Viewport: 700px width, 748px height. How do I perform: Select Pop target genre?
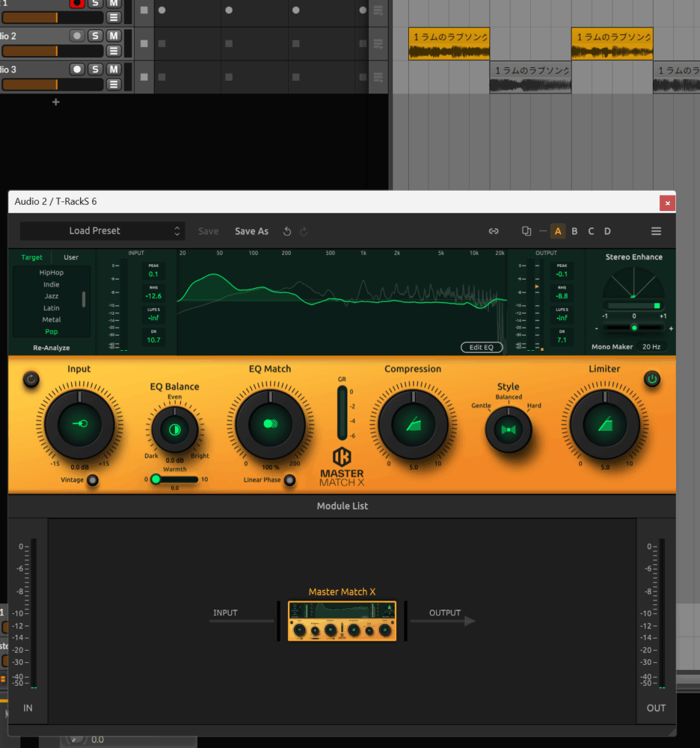point(52,331)
